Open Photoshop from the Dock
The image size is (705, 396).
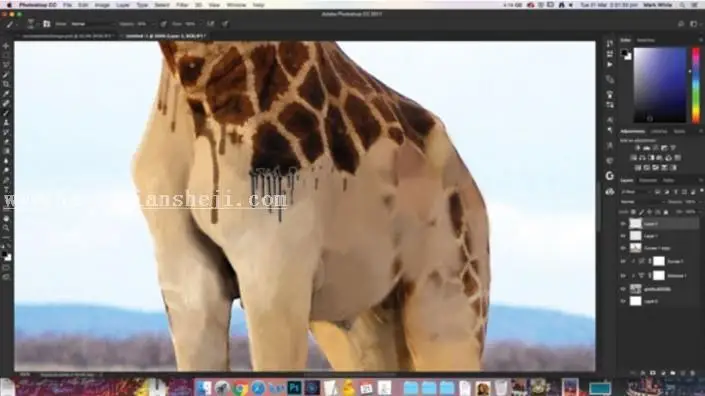(x=294, y=387)
